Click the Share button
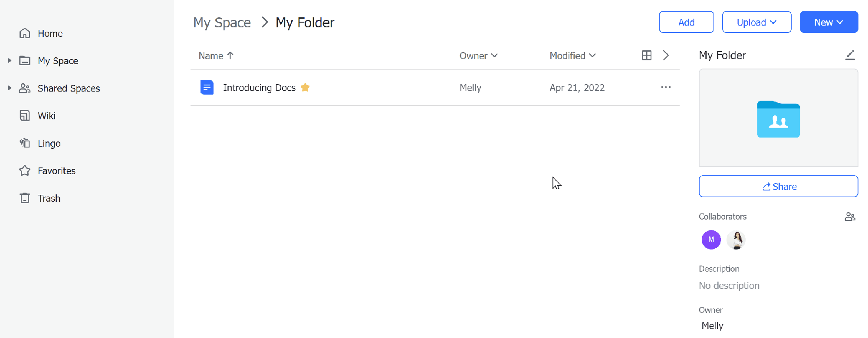The width and height of the screenshot is (868, 338). (778, 187)
